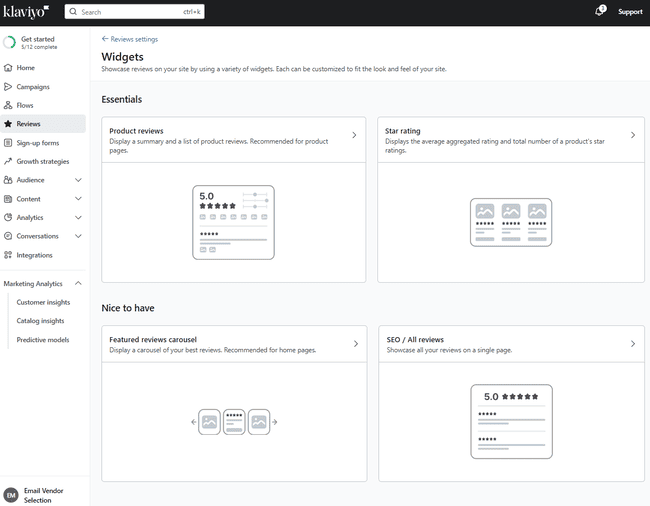Open Flows in sidebar
This screenshot has height=506, width=650.
click(43, 105)
